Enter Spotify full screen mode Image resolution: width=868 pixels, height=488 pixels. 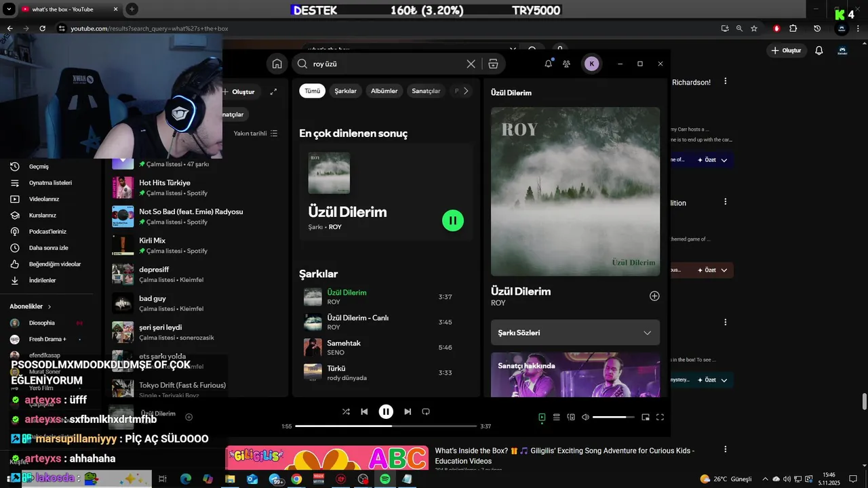tap(660, 417)
